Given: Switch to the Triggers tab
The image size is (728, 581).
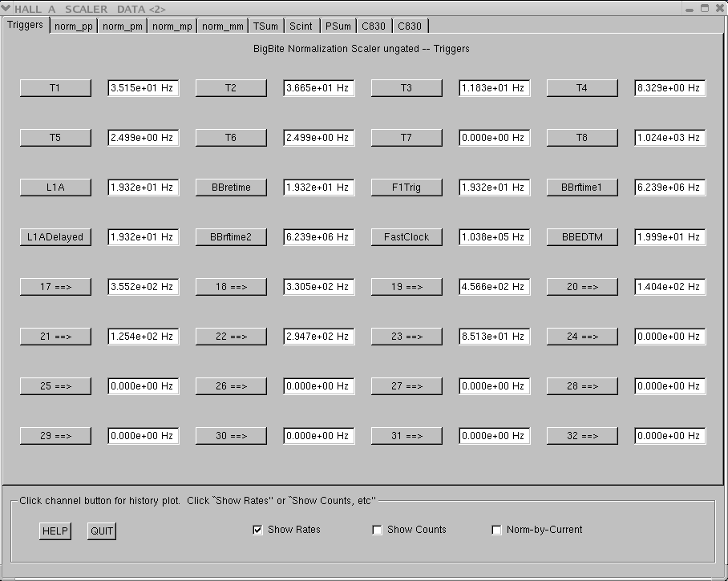Looking at the screenshot, I should [x=25, y=25].
